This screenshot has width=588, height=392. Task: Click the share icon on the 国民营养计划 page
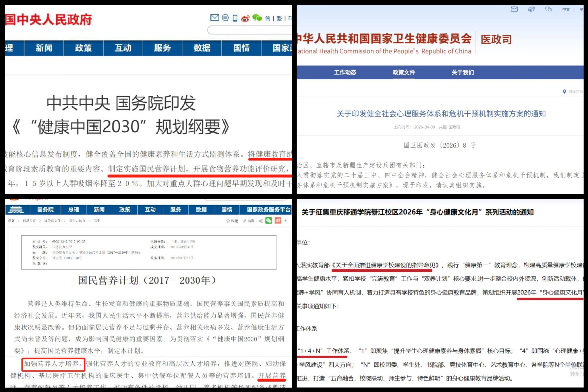[x=261, y=221]
